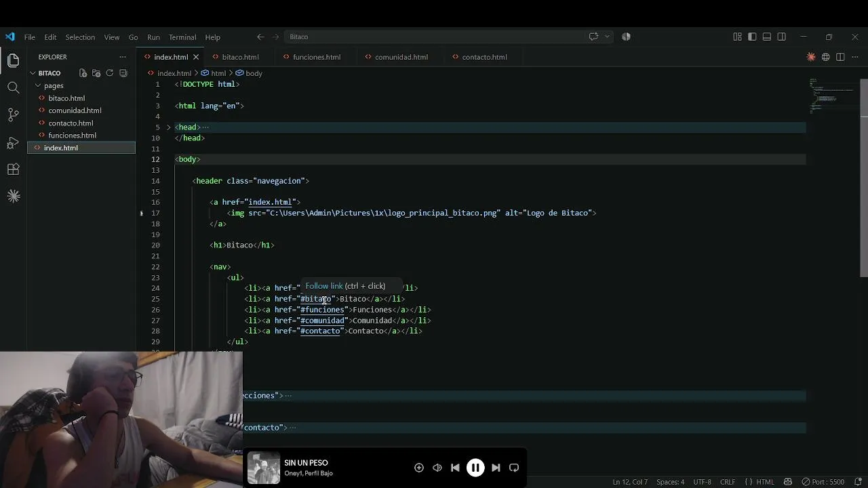
Task: Create a new folder in BITACO
Action: [96, 73]
